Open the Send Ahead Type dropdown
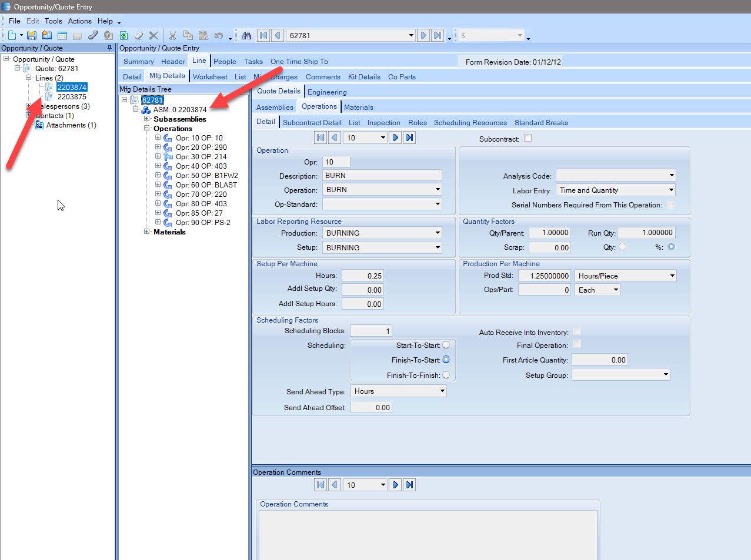This screenshot has height=560, width=751. (x=442, y=391)
